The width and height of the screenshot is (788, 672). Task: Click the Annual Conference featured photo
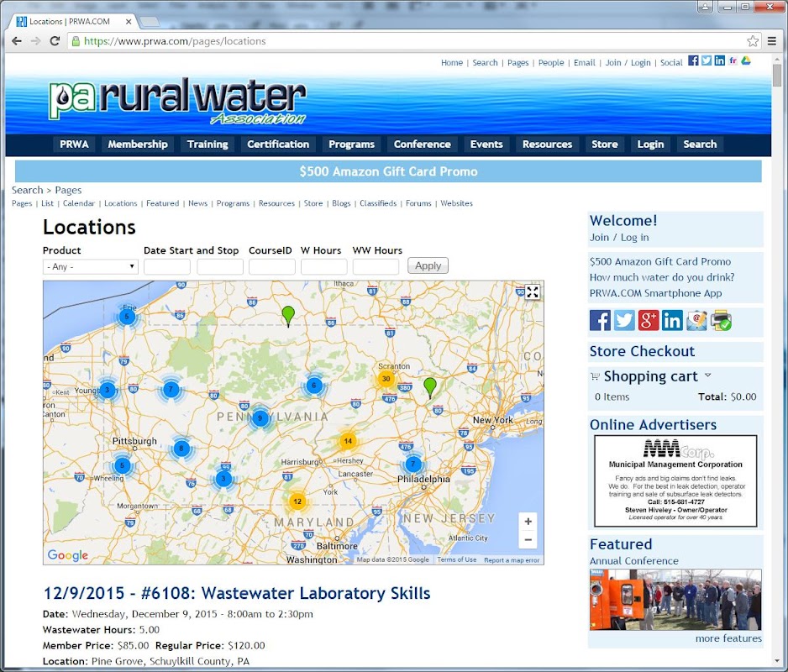[x=675, y=600]
